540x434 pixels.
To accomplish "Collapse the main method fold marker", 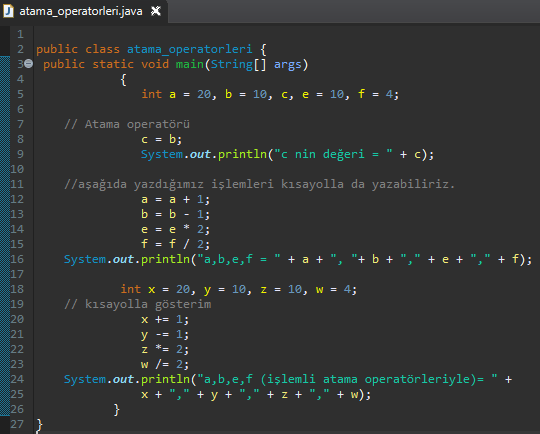I will coord(29,64).
